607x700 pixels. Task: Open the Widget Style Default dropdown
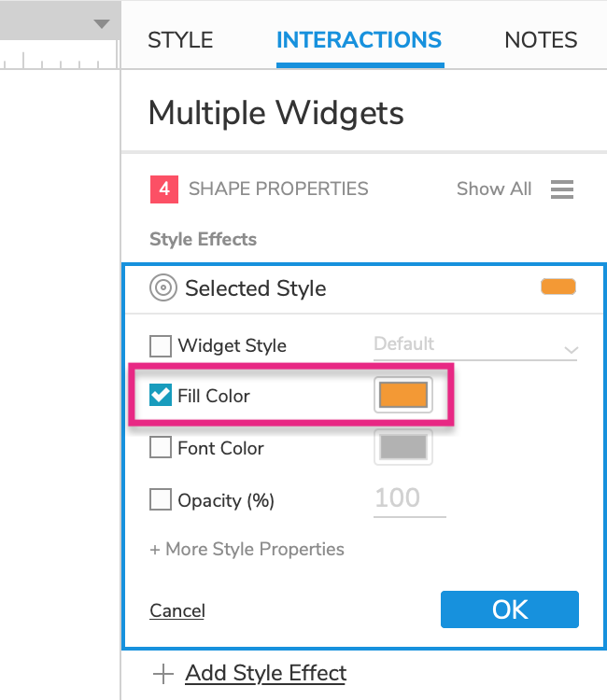(475, 345)
